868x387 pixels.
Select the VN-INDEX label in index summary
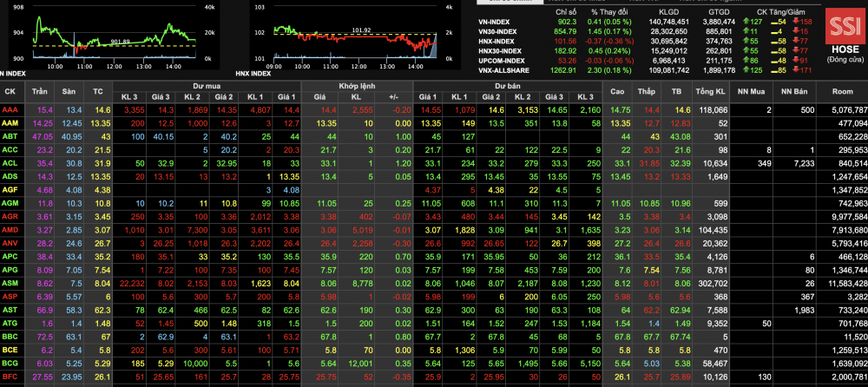(494, 21)
